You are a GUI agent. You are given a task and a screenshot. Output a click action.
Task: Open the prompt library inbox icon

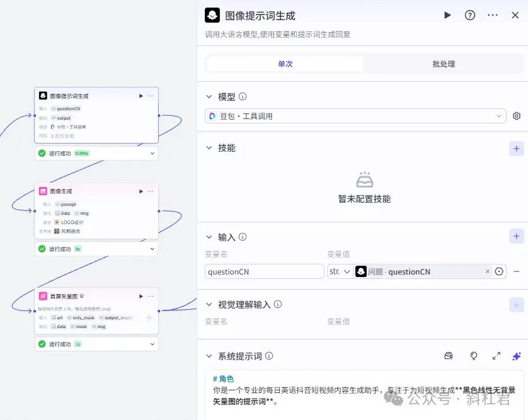449,356
